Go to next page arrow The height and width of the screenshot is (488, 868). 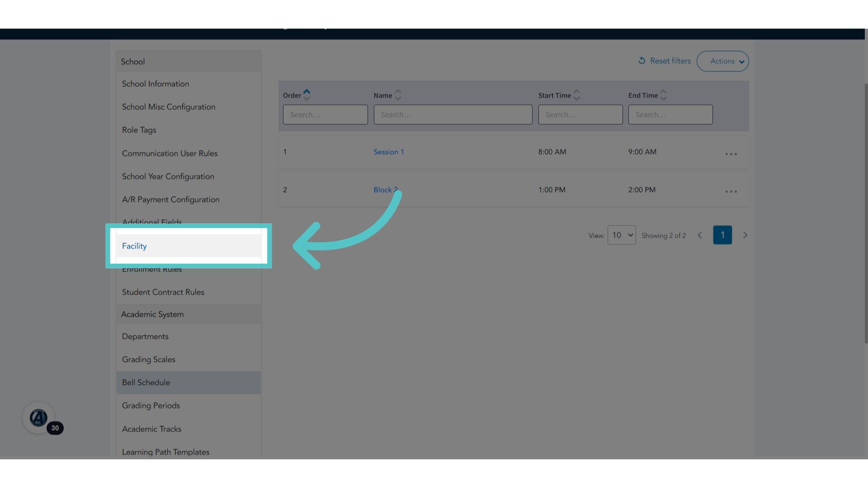[745, 235]
